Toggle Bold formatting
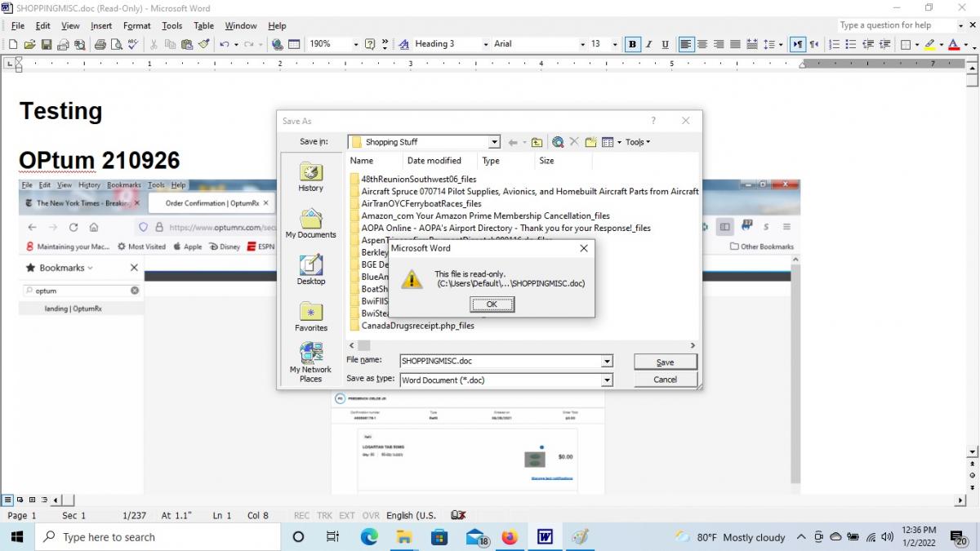Viewport: 980px width, 551px height. click(632, 44)
